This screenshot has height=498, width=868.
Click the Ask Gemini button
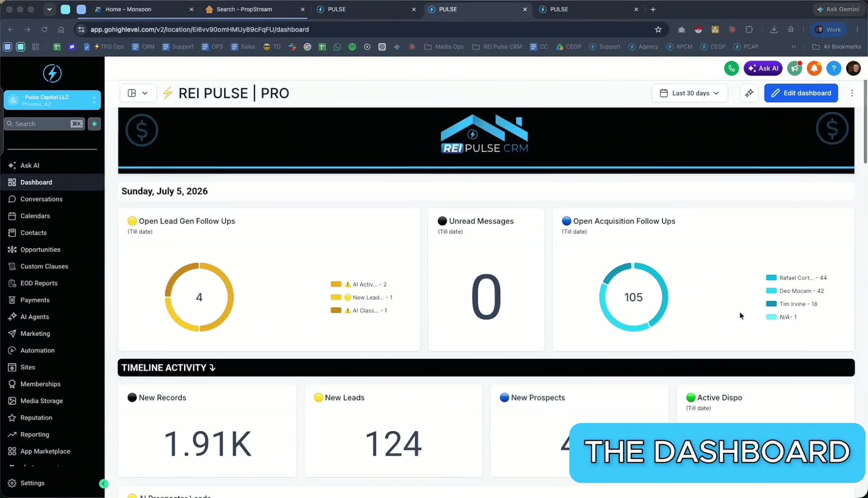click(x=838, y=9)
